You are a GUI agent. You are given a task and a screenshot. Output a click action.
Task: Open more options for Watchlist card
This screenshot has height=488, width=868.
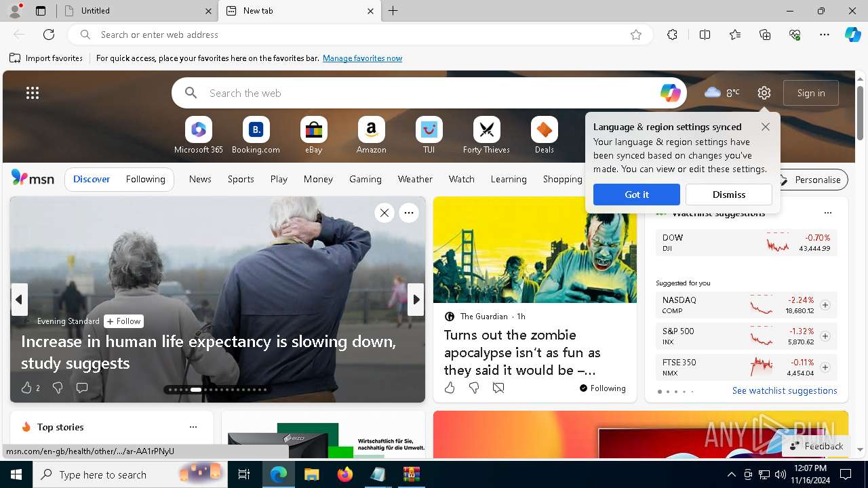pyautogui.click(x=827, y=213)
